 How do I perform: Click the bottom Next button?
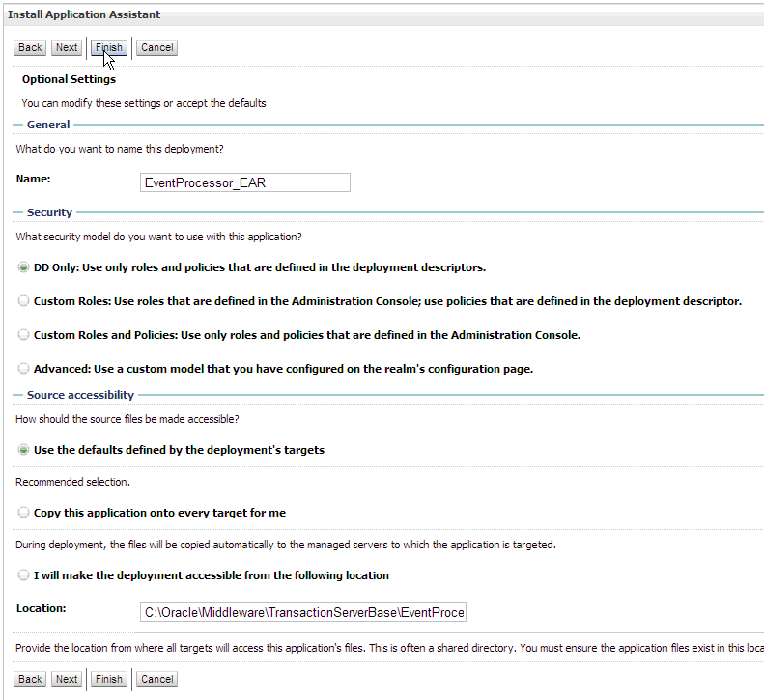[67, 679]
